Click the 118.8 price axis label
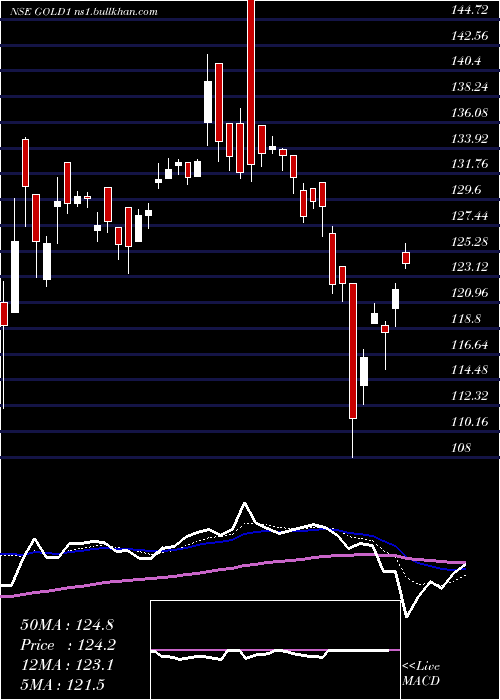The height and width of the screenshot is (700, 500). [x=466, y=319]
